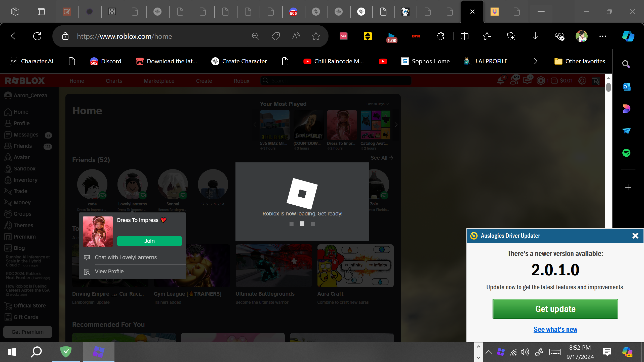Click the green Join button

(x=149, y=241)
